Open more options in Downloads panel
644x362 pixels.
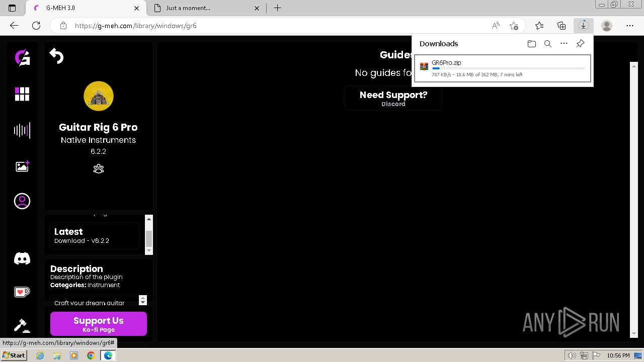click(564, 44)
